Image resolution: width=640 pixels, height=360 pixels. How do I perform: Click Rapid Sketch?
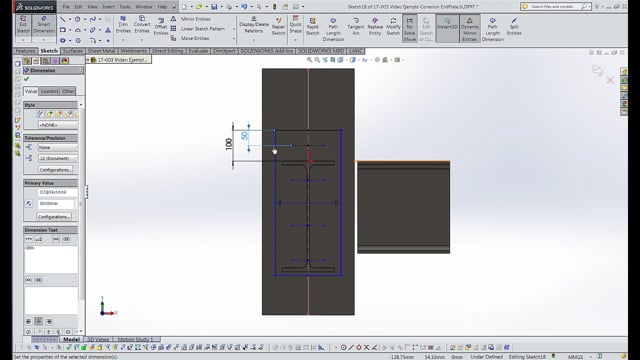(x=312, y=27)
